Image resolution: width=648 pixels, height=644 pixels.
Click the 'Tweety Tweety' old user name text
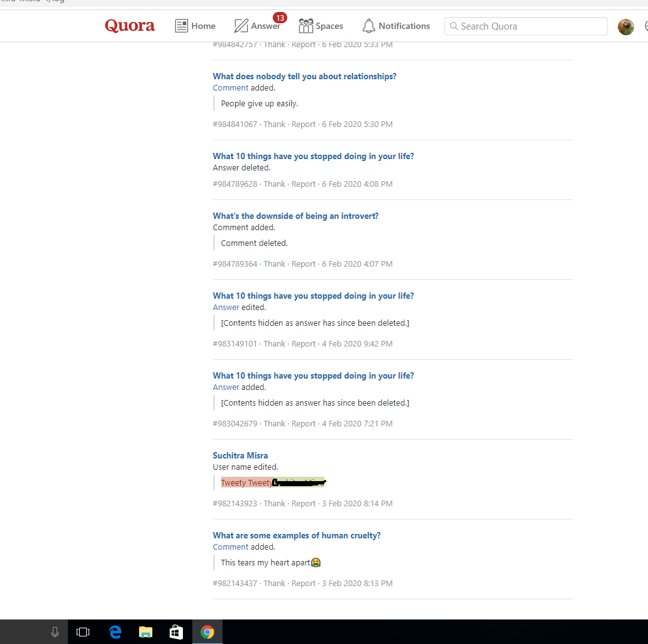tap(247, 482)
